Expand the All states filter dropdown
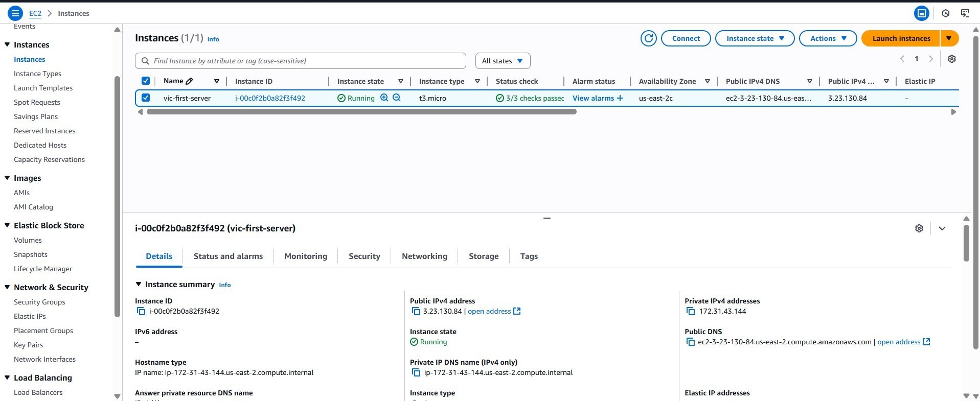Image resolution: width=980 pixels, height=401 pixels. click(x=503, y=61)
